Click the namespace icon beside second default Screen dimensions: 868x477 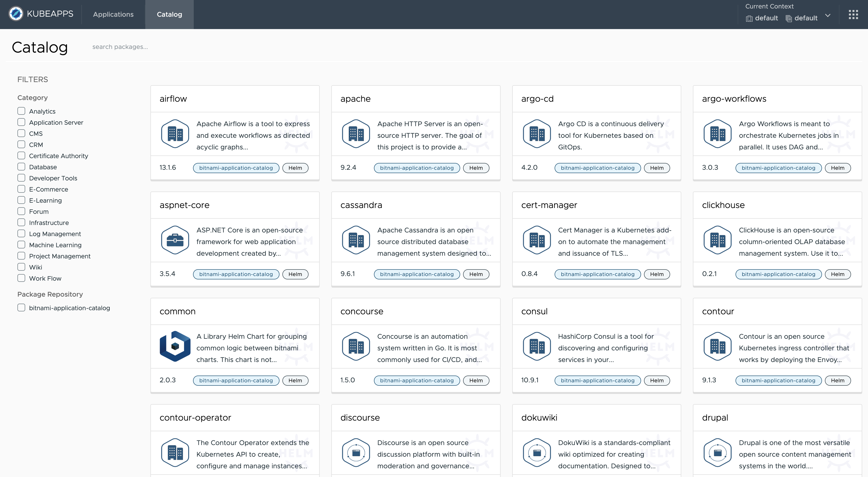pyautogui.click(x=789, y=19)
